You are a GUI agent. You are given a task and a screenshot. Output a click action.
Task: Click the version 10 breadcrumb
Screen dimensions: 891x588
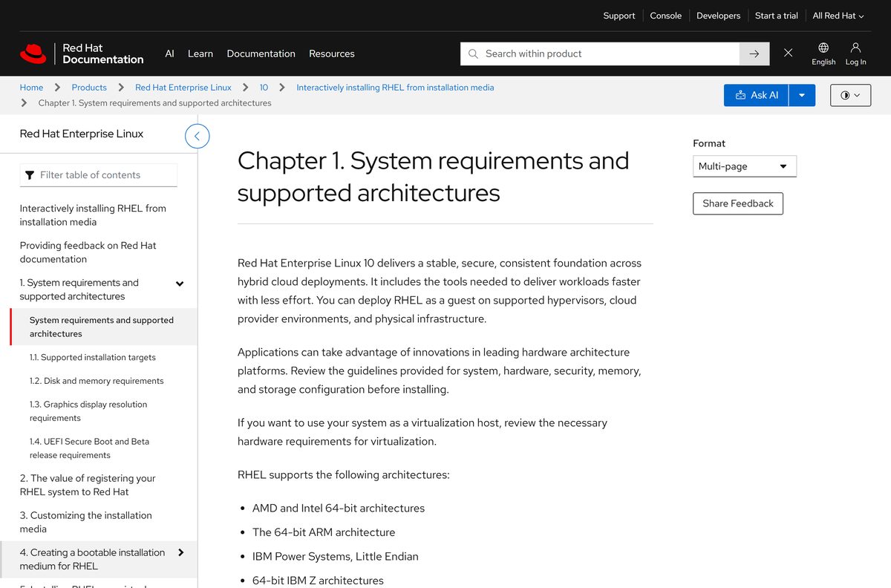tap(264, 88)
